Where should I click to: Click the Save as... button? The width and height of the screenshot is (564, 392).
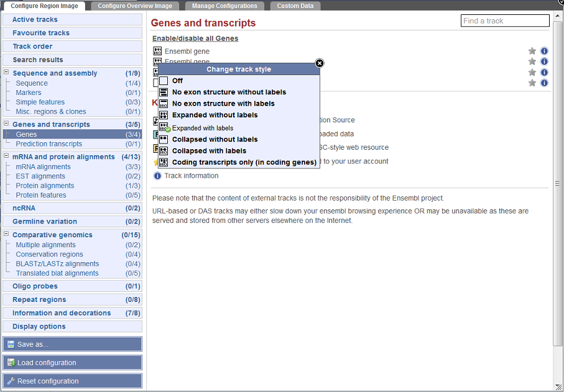[x=72, y=344]
